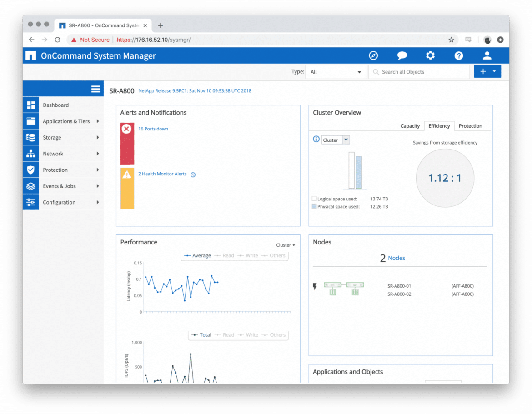Toggle the Write IOPS series legend
Image resolution: width=532 pixels, height=414 pixels.
(x=248, y=335)
